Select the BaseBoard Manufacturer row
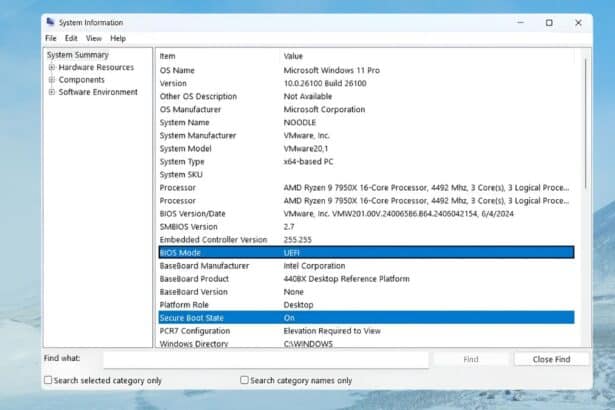The width and height of the screenshot is (615, 410). (366, 266)
